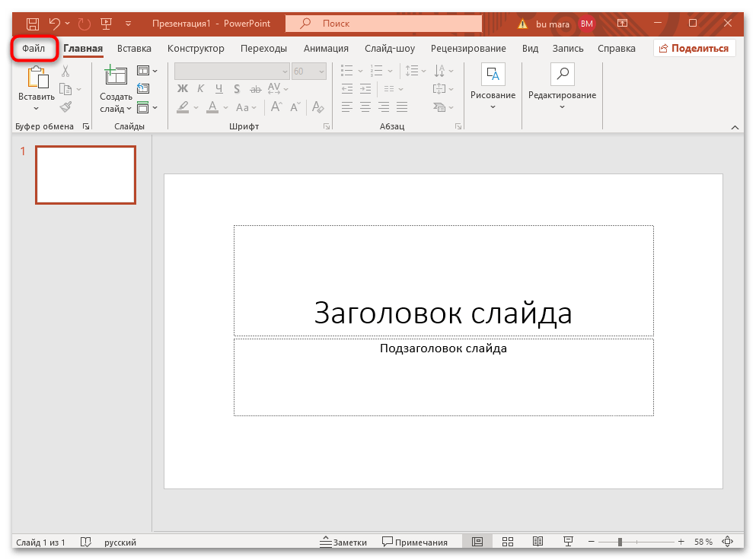
Task: Click the Поделиться button
Action: (x=694, y=47)
